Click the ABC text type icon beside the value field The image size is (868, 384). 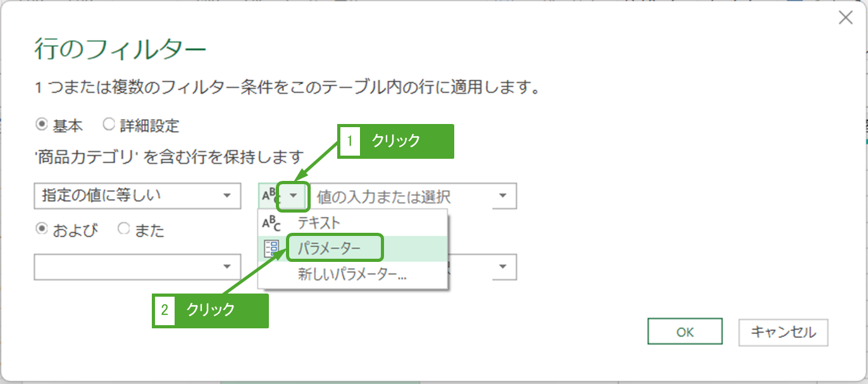tap(270, 197)
